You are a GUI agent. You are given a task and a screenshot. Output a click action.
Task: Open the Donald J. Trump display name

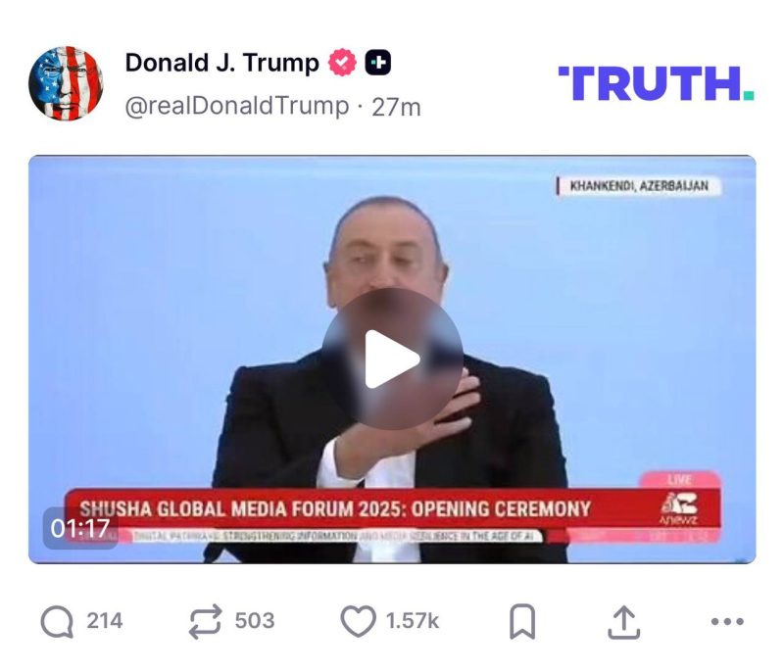click(x=222, y=63)
